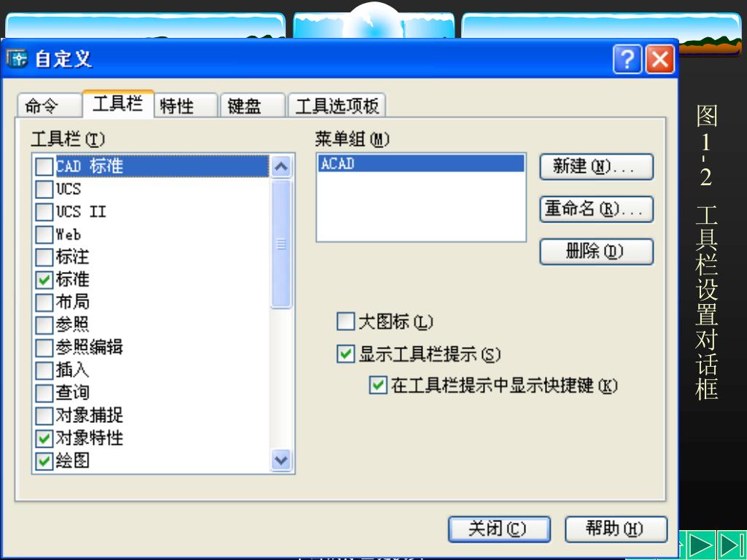The height and width of the screenshot is (560, 747).
Task: Open the 工具选项板 tab
Action: click(337, 105)
